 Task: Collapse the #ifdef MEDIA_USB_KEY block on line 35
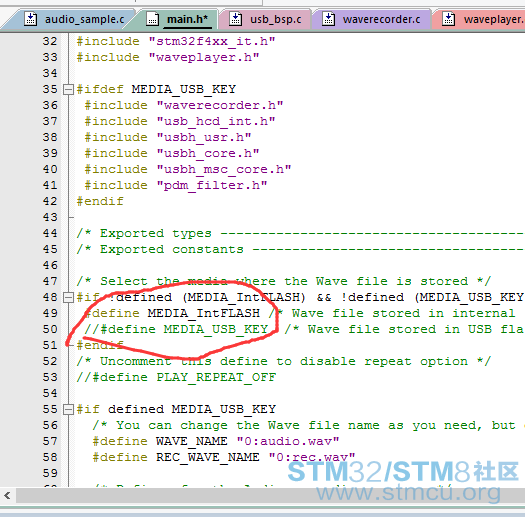[x=68, y=89]
